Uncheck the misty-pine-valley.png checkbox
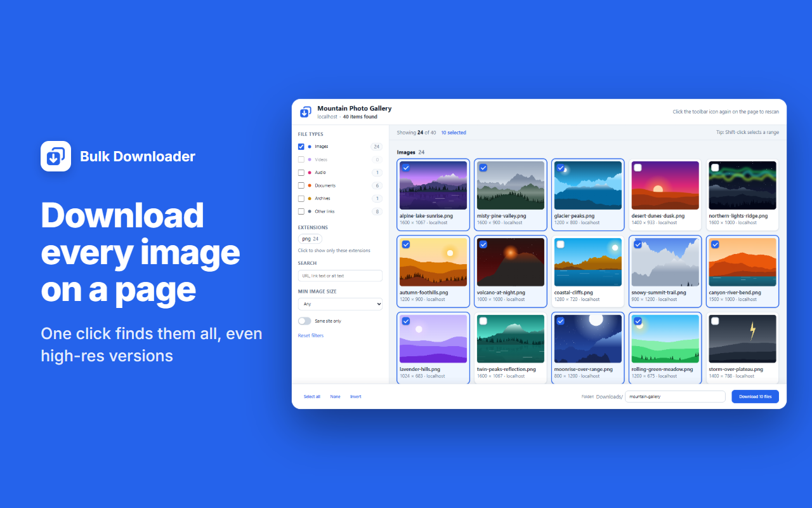Viewport: 812px width, 508px height. click(x=483, y=168)
